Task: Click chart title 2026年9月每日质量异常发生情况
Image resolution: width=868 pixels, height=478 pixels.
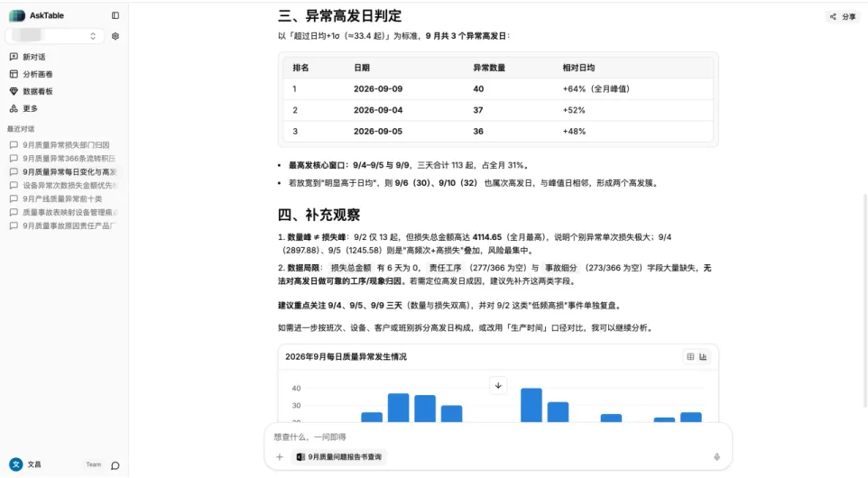Action: pos(346,357)
